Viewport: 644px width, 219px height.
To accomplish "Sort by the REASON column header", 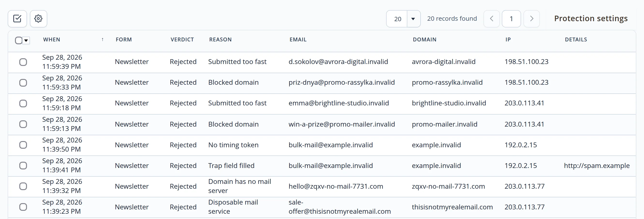I will click(221, 39).
